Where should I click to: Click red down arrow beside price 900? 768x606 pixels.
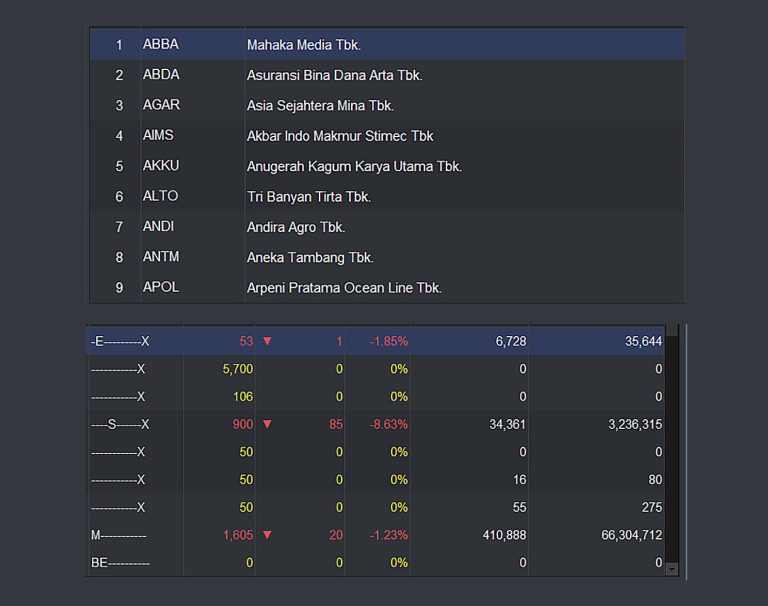[267, 424]
